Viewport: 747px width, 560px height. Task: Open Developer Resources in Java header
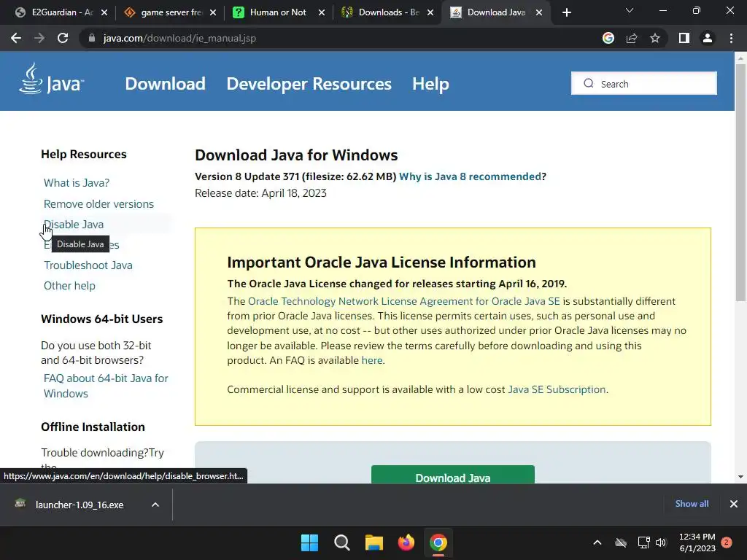coord(309,84)
